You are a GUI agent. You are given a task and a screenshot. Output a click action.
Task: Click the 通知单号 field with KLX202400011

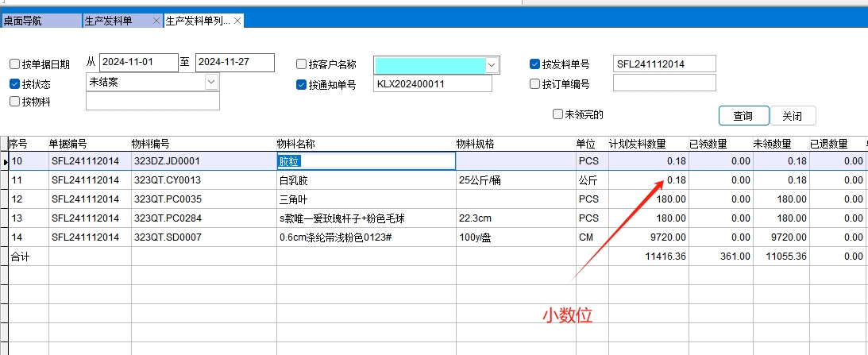coord(432,83)
